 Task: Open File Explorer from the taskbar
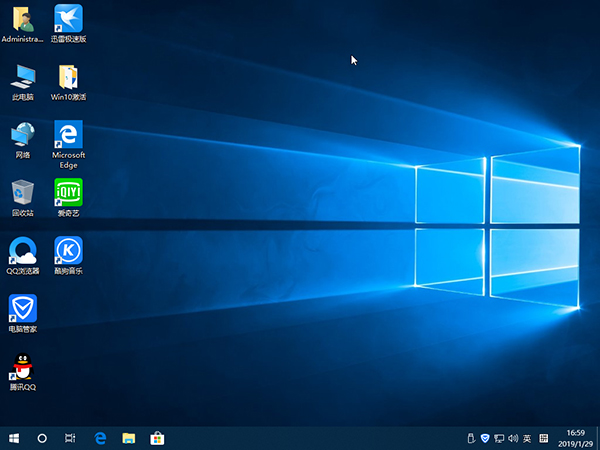[x=129, y=438]
